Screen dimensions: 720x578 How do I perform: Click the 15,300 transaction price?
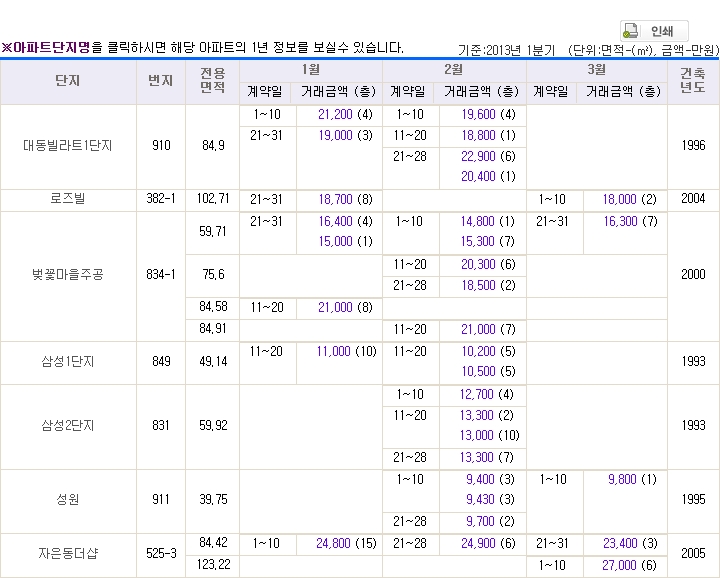pos(478,241)
